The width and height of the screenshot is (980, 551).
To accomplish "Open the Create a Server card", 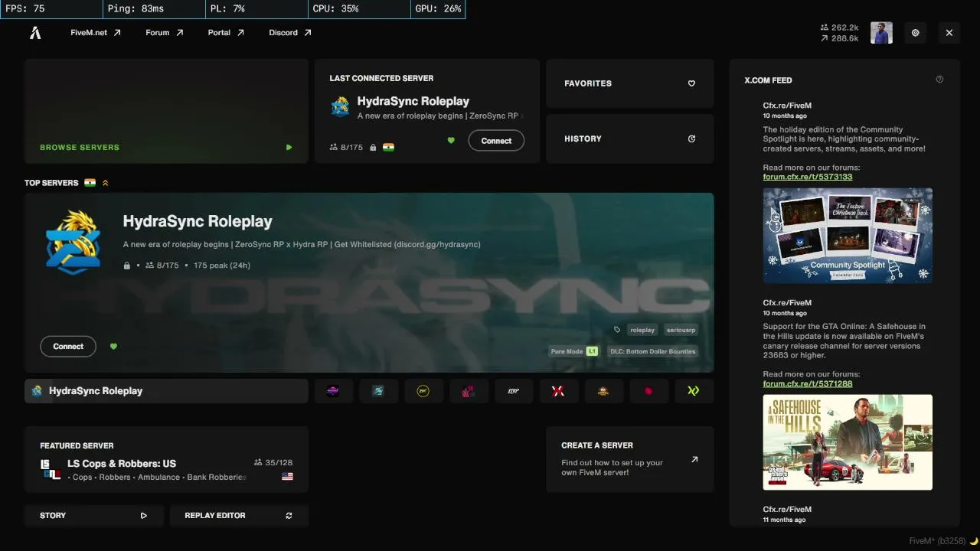I will tap(630, 459).
